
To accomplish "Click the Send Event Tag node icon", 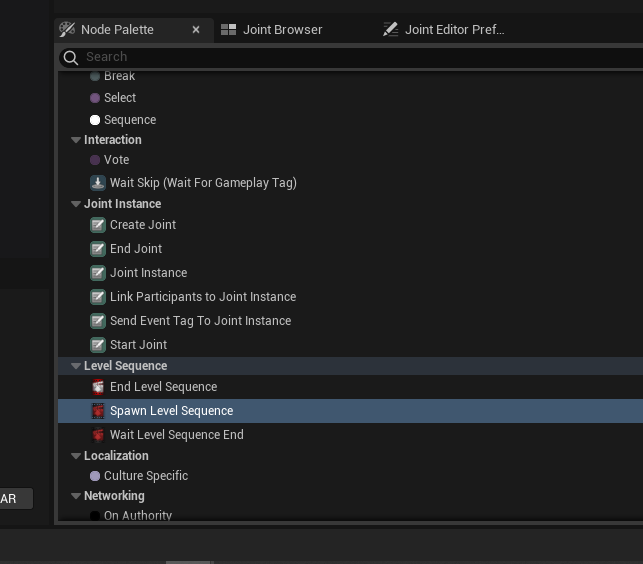I will 98,321.
